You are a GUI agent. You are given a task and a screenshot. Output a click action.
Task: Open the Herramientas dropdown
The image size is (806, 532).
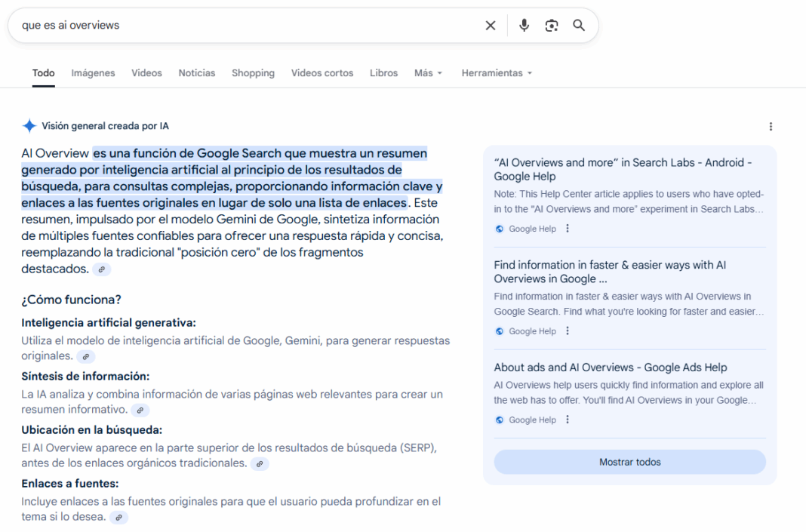pyautogui.click(x=497, y=73)
